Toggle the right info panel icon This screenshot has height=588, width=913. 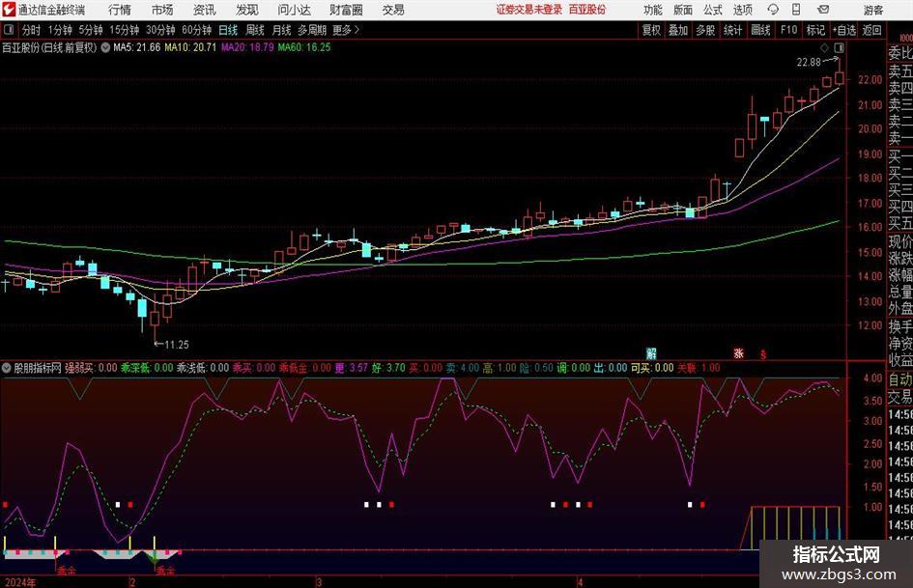[x=839, y=47]
